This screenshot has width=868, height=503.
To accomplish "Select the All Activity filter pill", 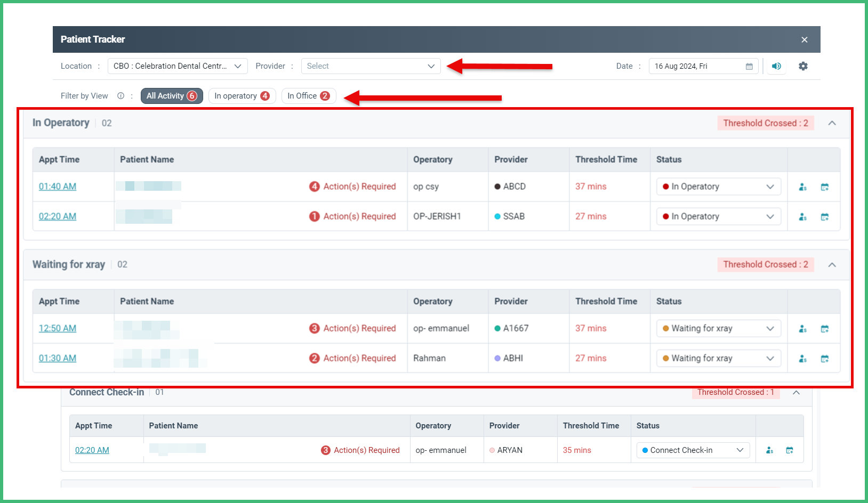I will tap(171, 95).
